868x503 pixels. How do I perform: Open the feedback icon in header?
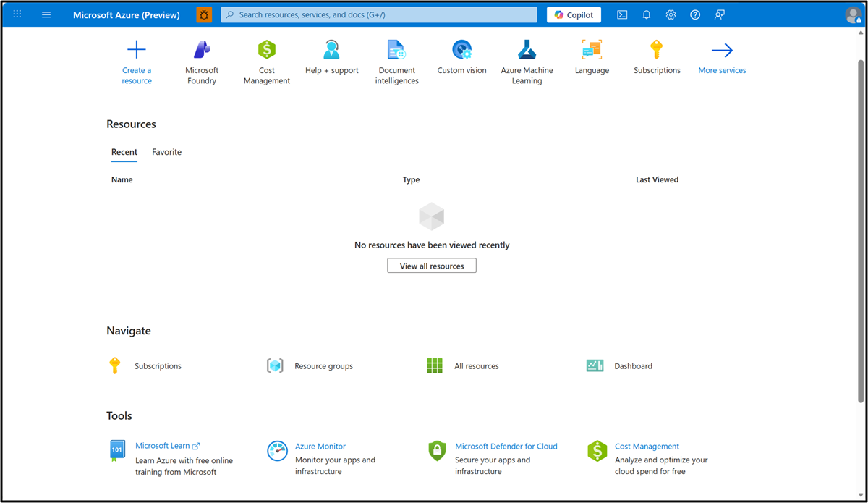(720, 14)
